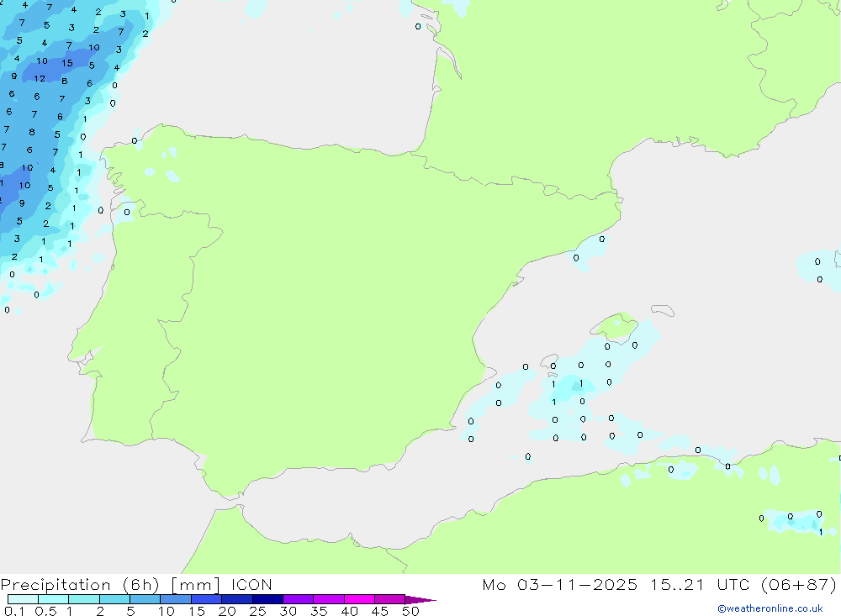
Task: Click the '35' legend scale label
Action: (x=319, y=611)
